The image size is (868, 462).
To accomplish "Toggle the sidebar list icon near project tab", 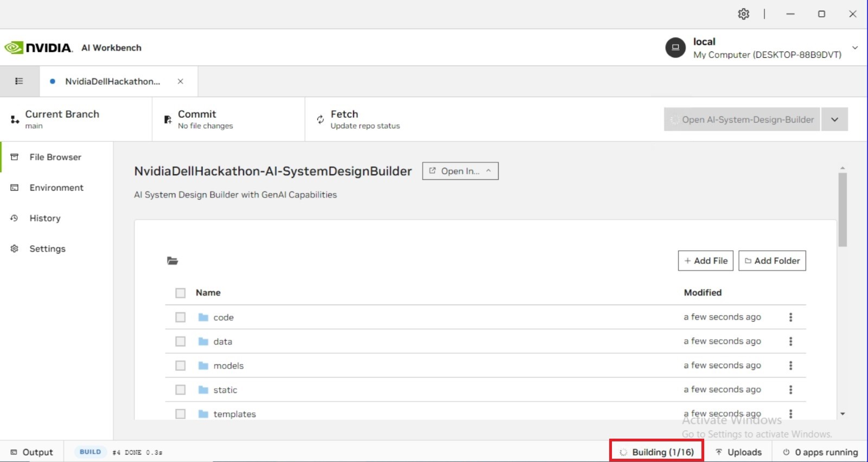I will point(19,81).
